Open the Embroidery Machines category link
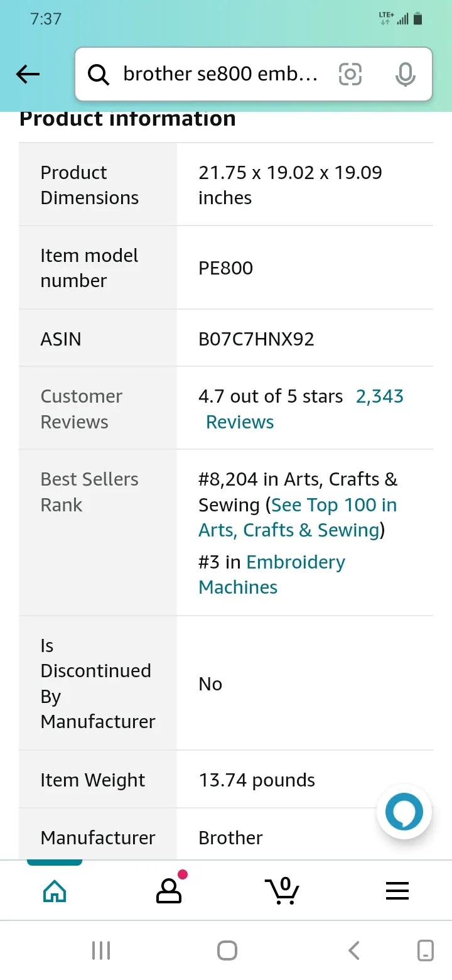 click(272, 575)
